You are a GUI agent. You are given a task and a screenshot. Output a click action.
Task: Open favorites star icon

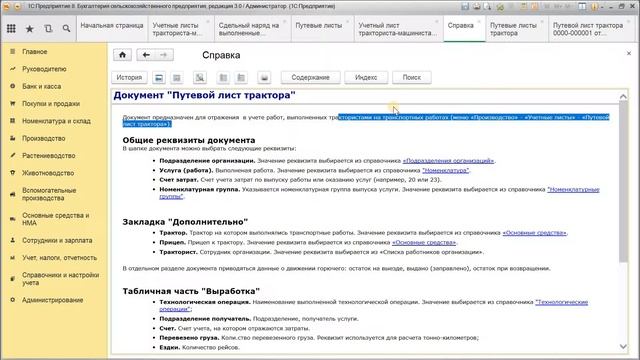[x=29, y=29]
